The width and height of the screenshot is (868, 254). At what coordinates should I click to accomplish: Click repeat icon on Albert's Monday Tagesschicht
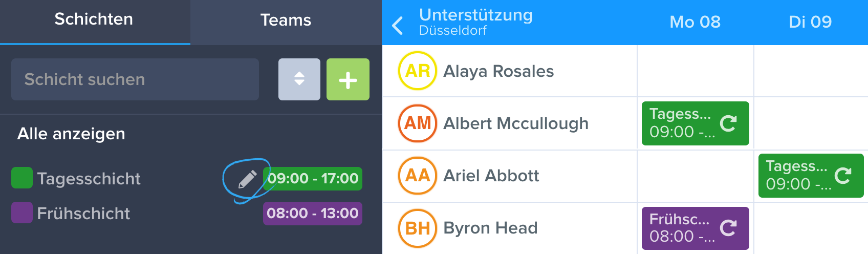[728, 123]
